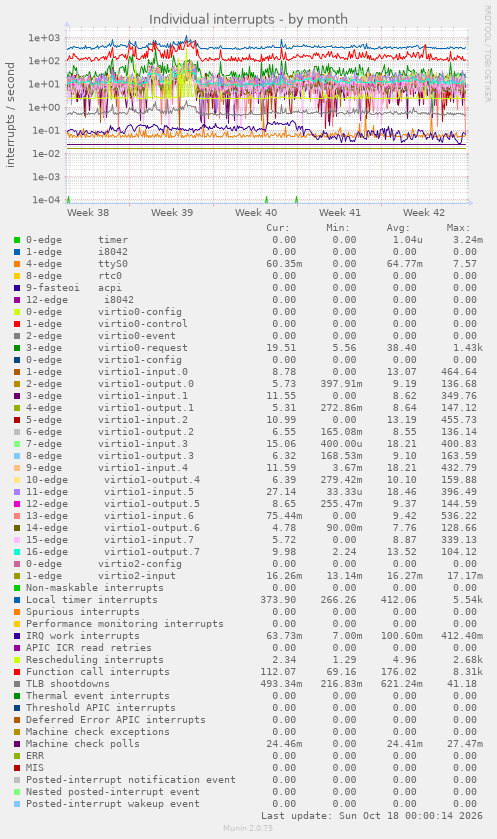Click the virtio1-output.0 label

click(x=146, y=384)
